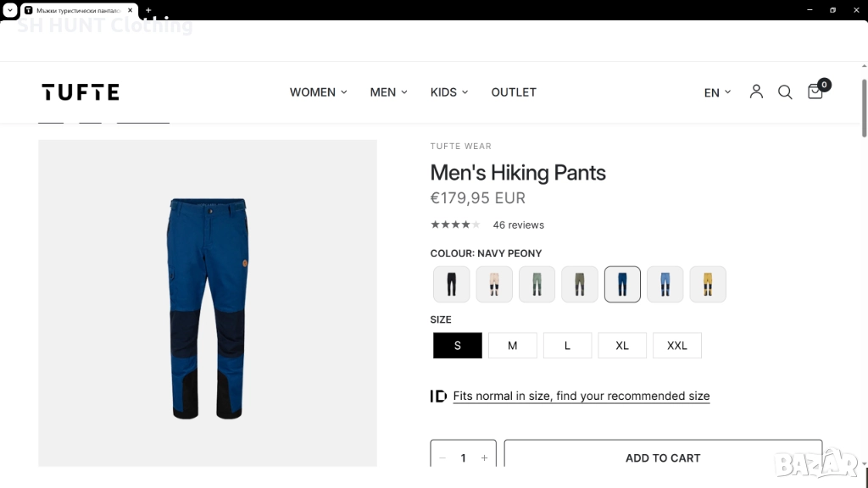The height and width of the screenshot is (488, 868).
Task: Expand the KIDS menu dropdown
Action: (448, 92)
